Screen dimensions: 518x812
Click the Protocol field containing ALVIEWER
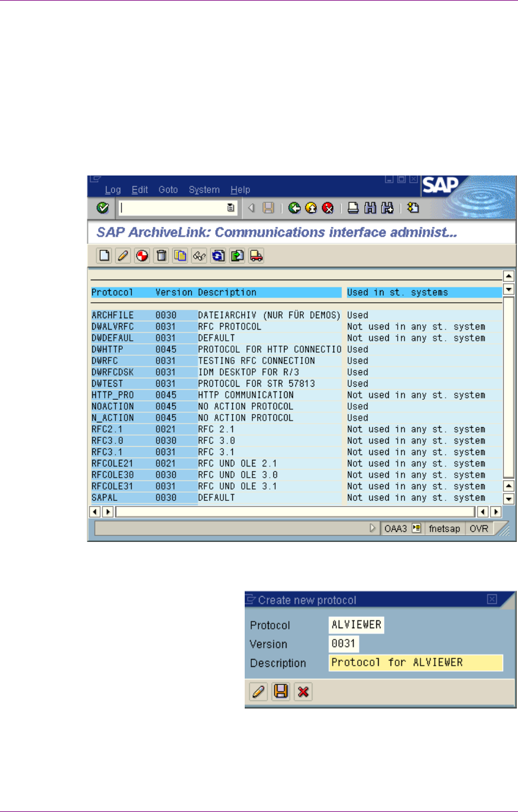356,625
